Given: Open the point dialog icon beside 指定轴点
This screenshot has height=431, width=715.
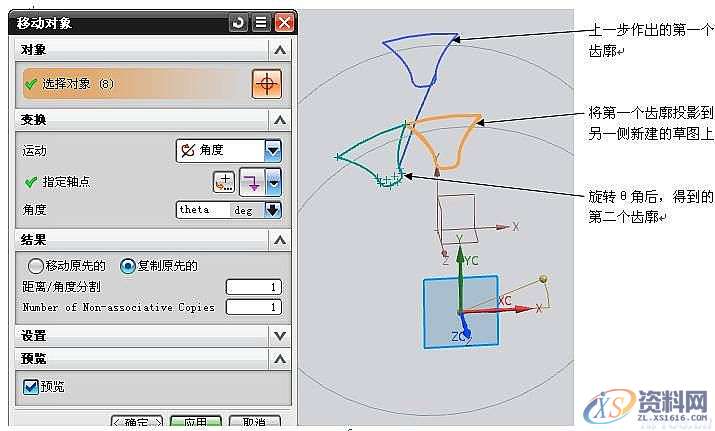Looking at the screenshot, I should coord(224,181).
